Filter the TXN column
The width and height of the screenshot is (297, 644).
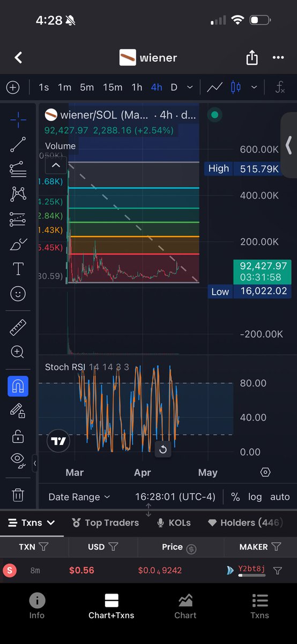44,547
